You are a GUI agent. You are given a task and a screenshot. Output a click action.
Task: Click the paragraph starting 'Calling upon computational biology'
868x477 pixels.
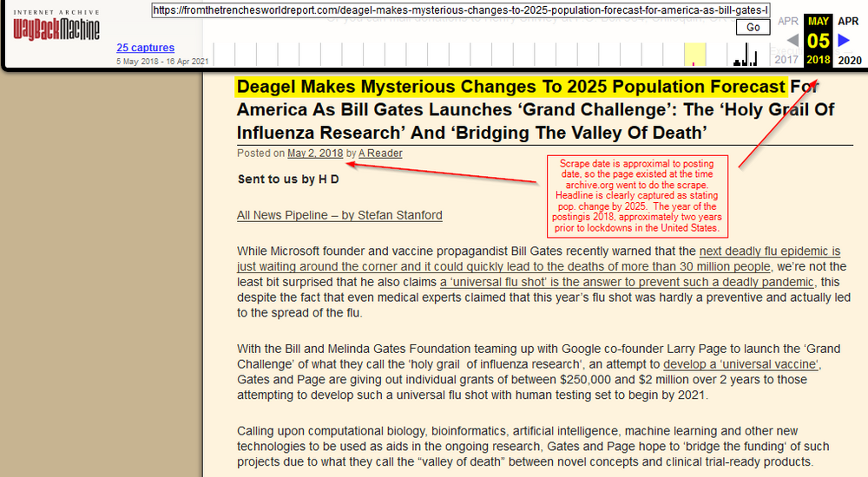click(x=533, y=447)
